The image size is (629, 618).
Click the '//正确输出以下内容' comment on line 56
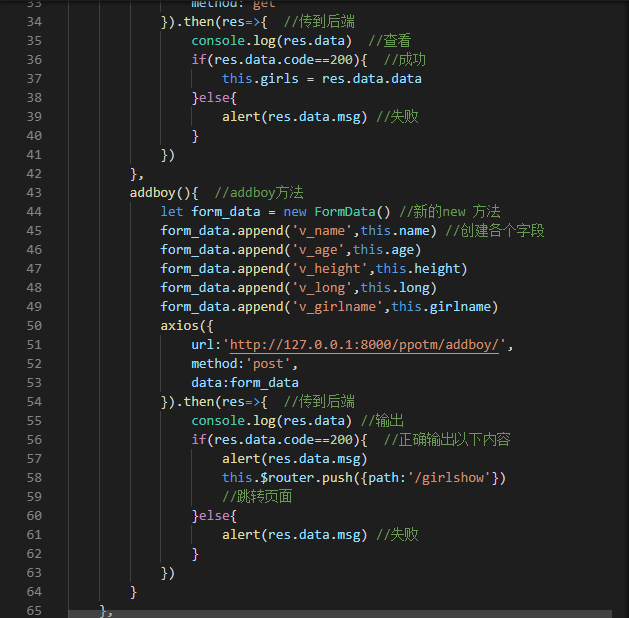(x=447, y=440)
